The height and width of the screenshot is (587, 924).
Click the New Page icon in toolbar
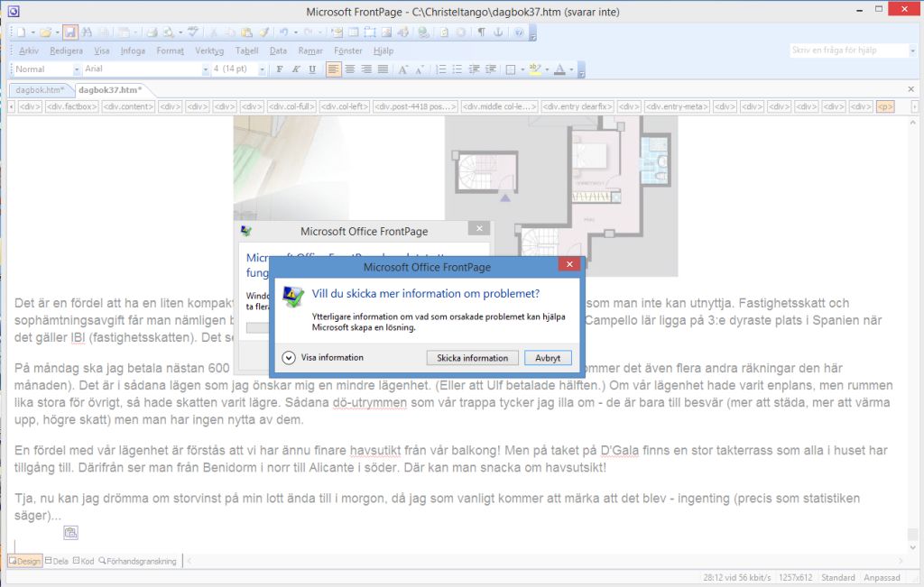22,32
